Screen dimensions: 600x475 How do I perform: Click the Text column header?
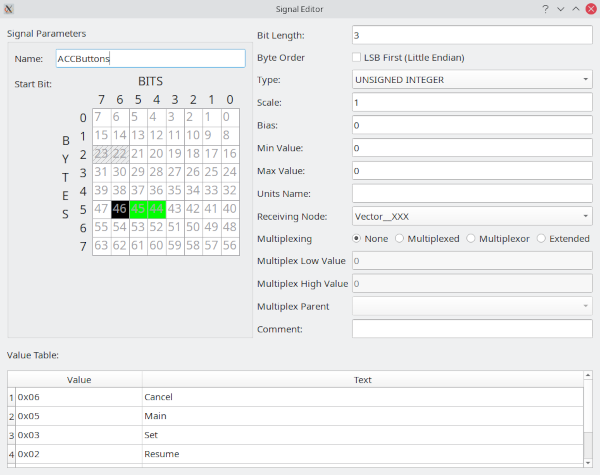(362, 379)
